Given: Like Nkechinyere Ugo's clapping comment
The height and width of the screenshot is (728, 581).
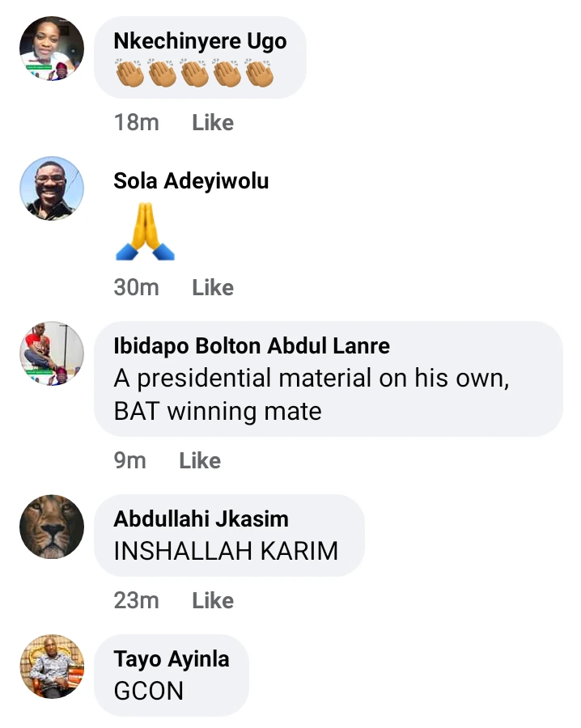Looking at the screenshot, I should click(x=213, y=123).
